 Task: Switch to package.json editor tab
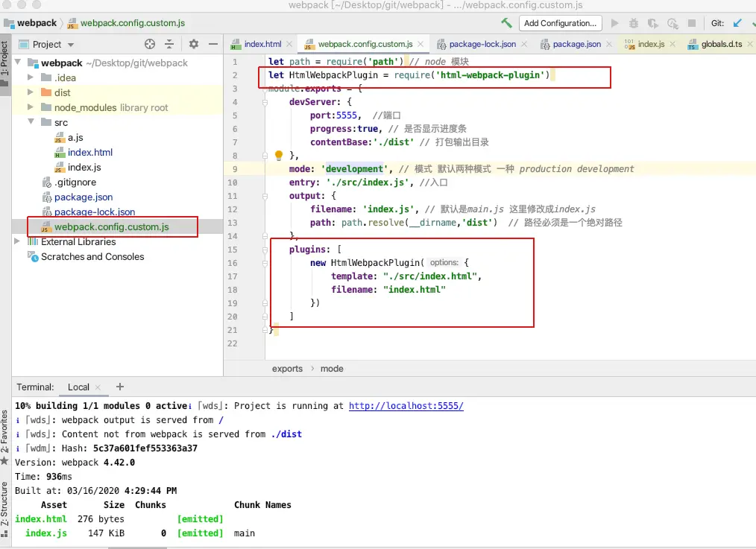point(576,44)
